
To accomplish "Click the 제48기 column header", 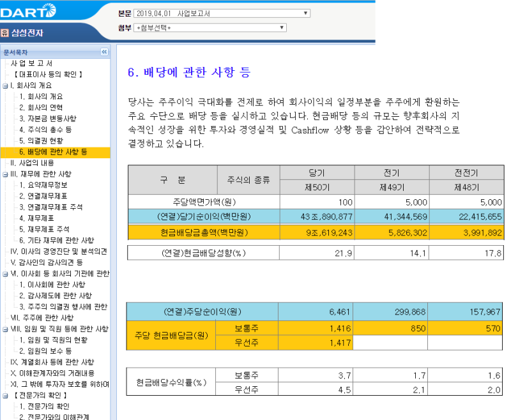I will pos(467,188).
